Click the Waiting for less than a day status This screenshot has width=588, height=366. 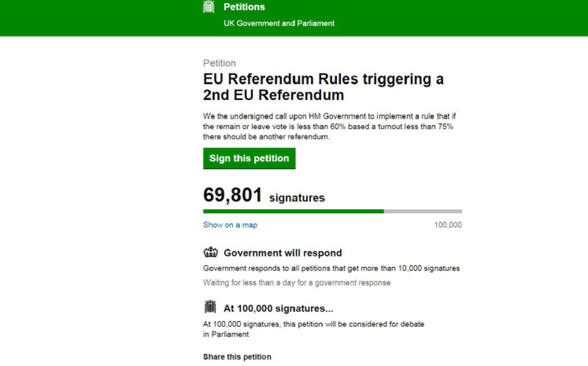297,283
